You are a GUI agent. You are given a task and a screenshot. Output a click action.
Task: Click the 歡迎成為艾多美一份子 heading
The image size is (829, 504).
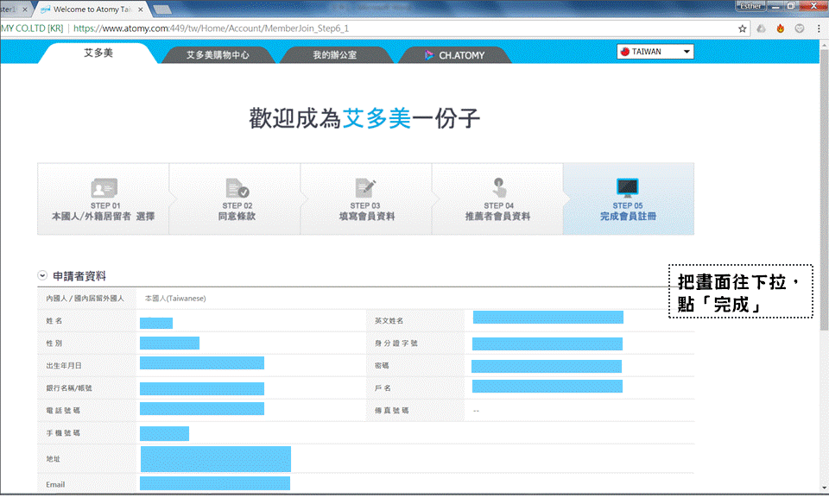[364, 118]
